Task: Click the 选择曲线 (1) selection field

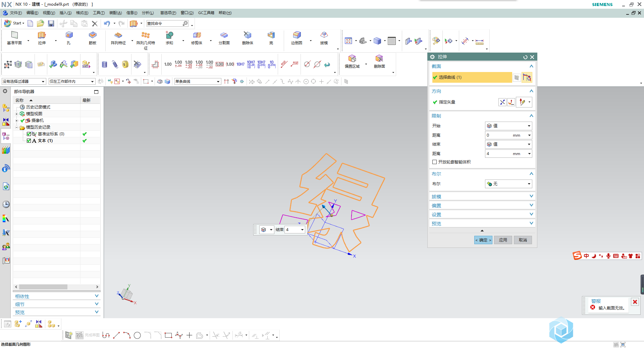Action: click(x=472, y=77)
